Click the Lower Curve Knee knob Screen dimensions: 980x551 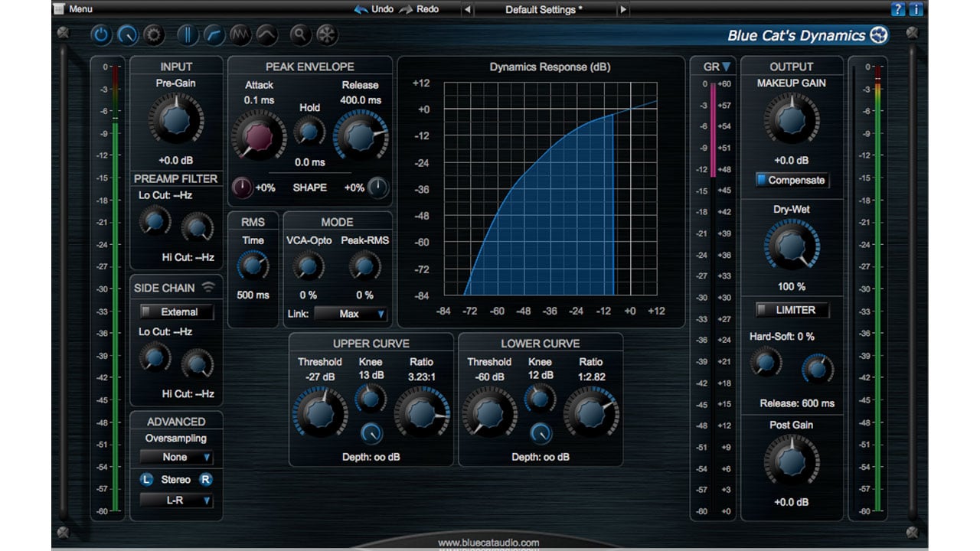tap(540, 399)
